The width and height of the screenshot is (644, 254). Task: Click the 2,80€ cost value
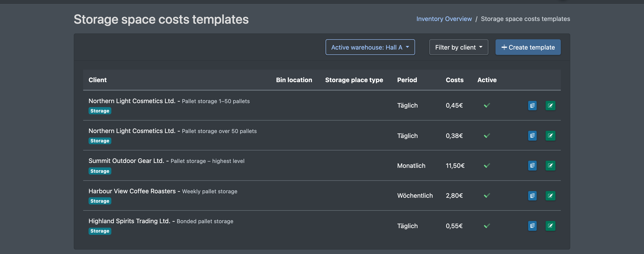point(454,196)
